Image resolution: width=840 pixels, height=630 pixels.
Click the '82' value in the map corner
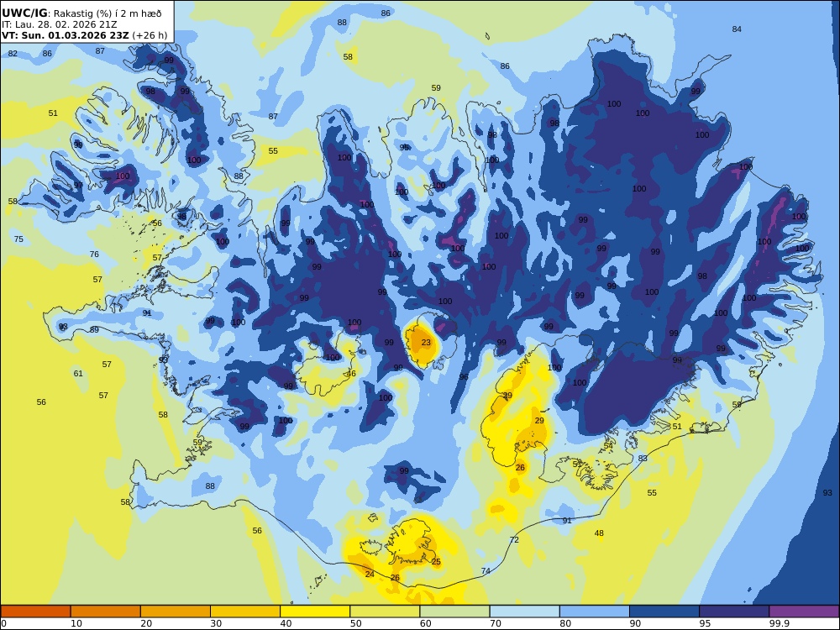pos(13,54)
